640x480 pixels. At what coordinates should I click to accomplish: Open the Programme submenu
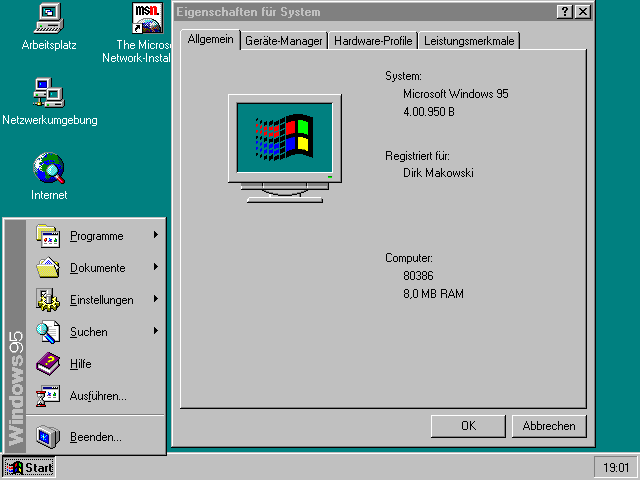tap(96, 236)
